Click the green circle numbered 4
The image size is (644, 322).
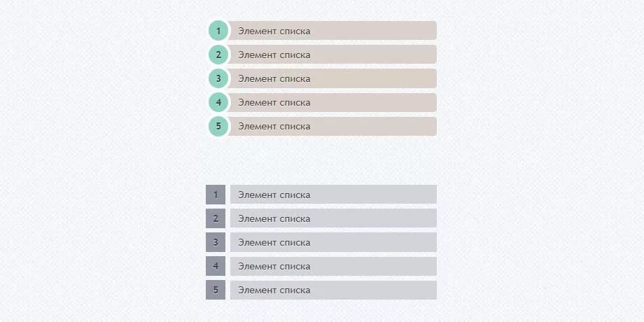tap(218, 102)
